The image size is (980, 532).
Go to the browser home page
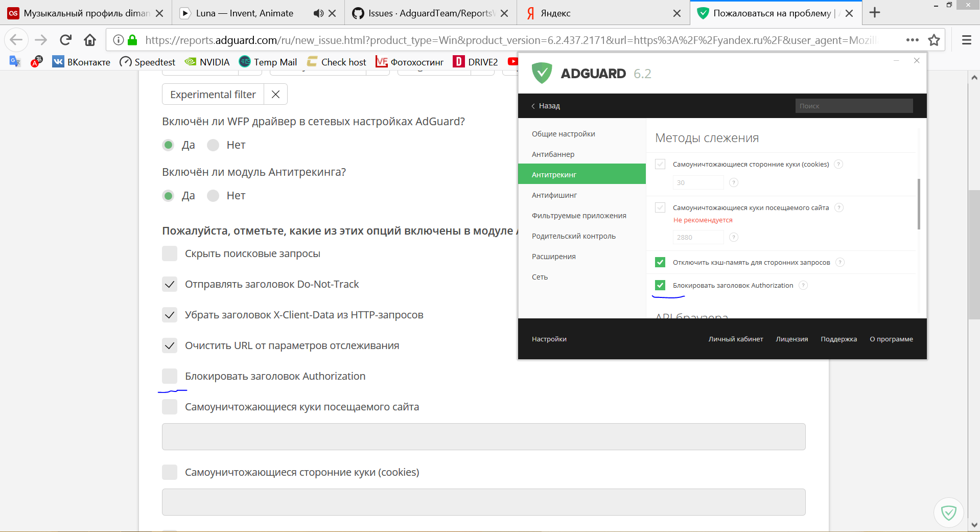click(89, 39)
